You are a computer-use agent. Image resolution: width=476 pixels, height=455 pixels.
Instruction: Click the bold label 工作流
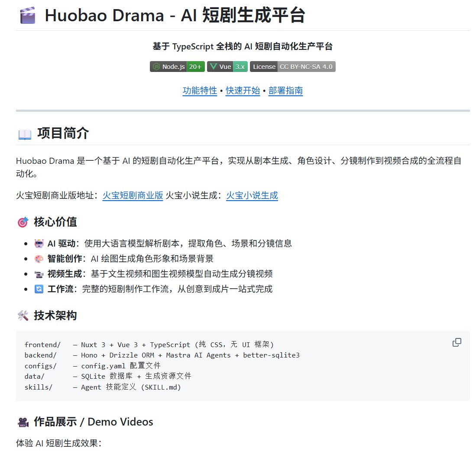(60, 289)
